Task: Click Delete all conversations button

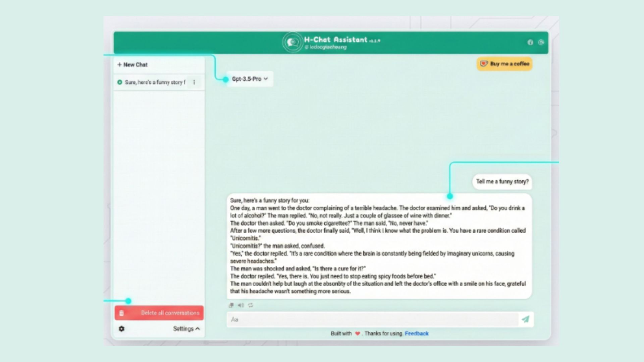Action: [x=159, y=313]
